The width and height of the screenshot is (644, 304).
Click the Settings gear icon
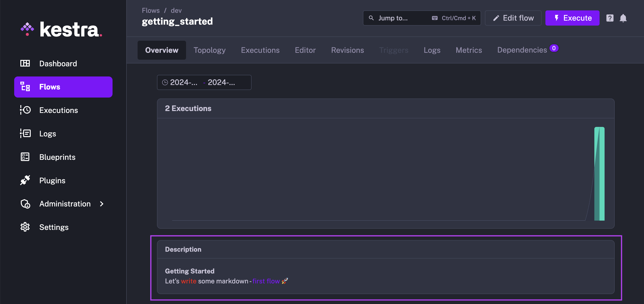(x=25, y=227)
